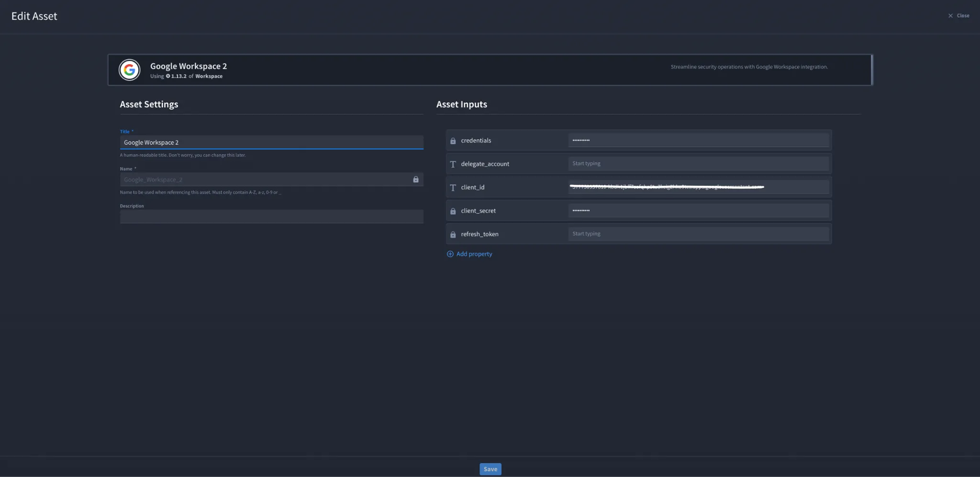Close the Edit Asset dialog
Image resolution: width=980 pixels, height=477 pixels.
click(958, 16)
